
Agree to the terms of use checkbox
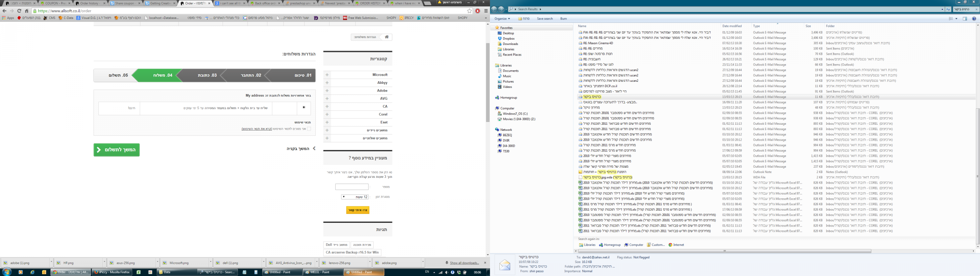click(309, 129)
